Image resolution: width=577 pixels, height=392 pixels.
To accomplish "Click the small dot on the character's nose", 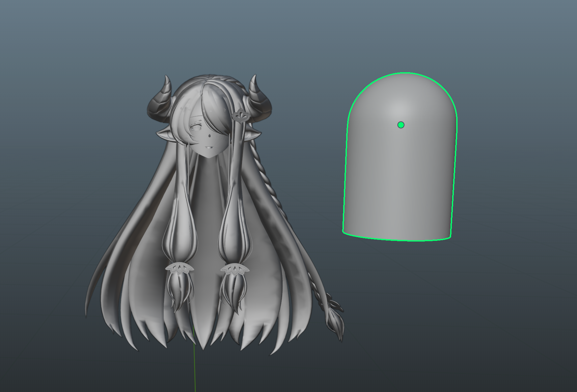I will pos(211,136).
